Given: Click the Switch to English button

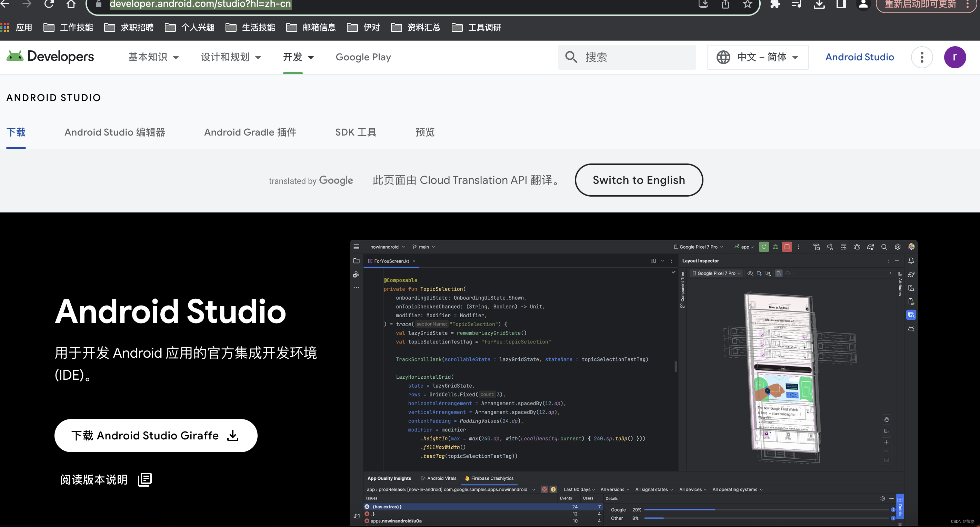Looking at the screenshot, I should tap(638, 180).
